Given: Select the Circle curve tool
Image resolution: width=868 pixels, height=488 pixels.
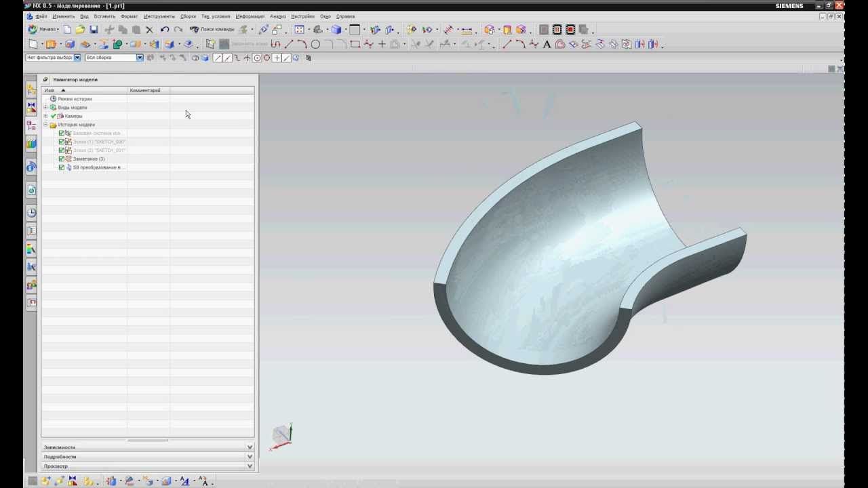Looking at the screenshot, I should pyautogui.click(x=315, y=44).
